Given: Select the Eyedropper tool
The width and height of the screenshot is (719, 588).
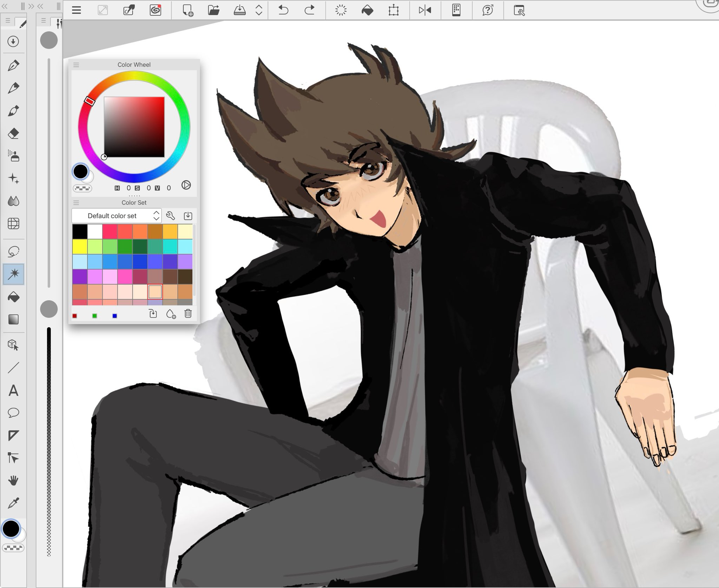Looking at the screenshot, I should pyautogui.click(x=13, y=503).
